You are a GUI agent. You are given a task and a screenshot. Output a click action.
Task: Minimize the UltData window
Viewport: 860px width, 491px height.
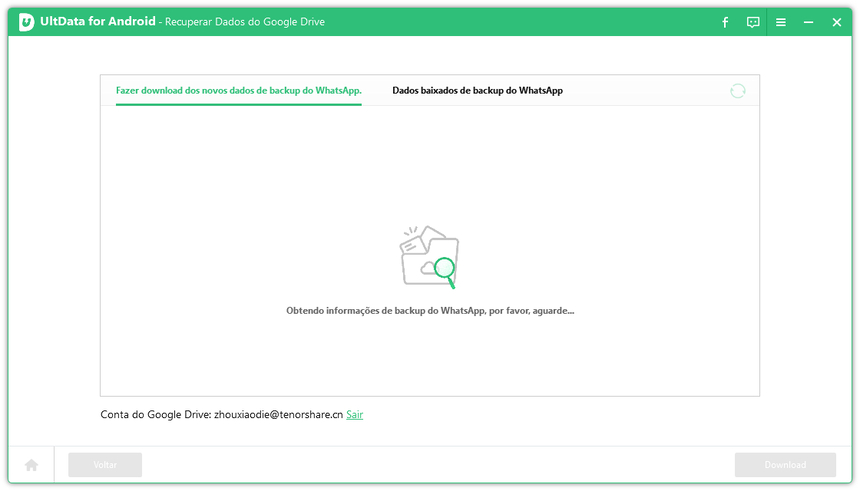[x=809, y=22]
